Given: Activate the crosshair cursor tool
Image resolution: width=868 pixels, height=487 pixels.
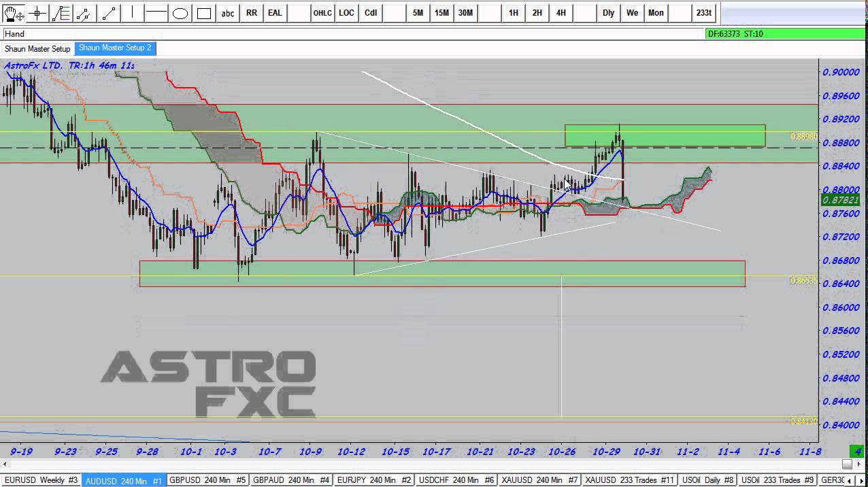Looking at the screenshot, I should (37, 13).
